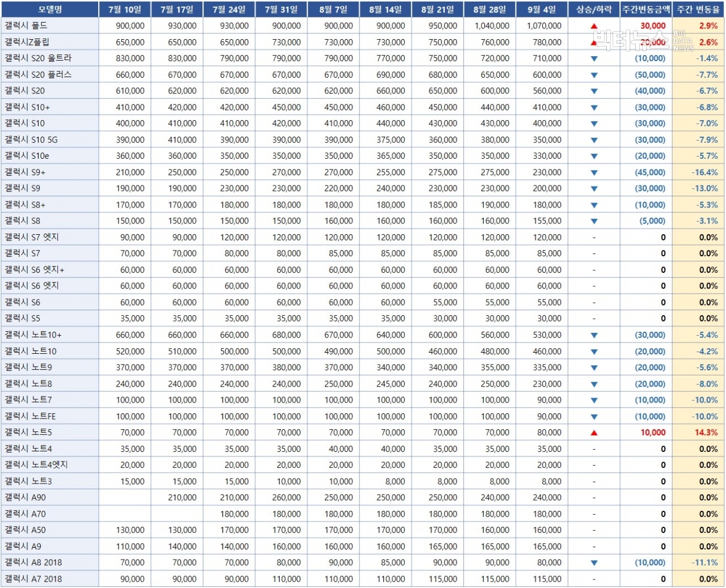Click the red up arrow in 갤럭시 폴드 row
Viewport: 726px width, 588px height.
pyautogui.click(x=594, y=26)
